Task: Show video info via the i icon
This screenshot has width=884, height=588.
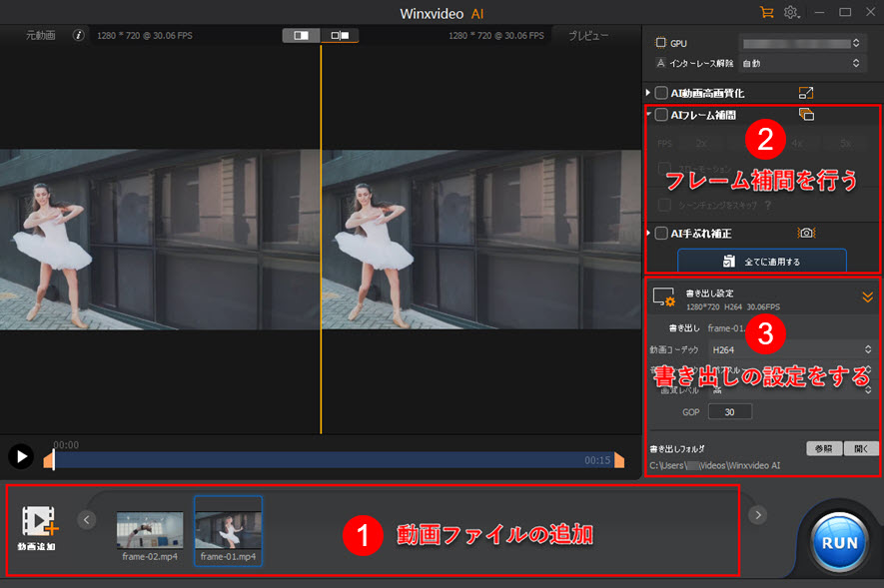Action: click(78, 36)
